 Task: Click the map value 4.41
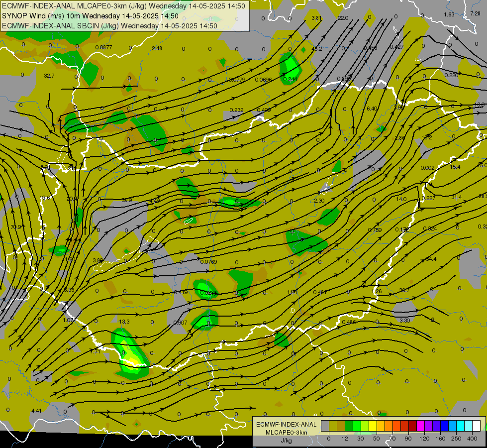click(x=36, y=411)
